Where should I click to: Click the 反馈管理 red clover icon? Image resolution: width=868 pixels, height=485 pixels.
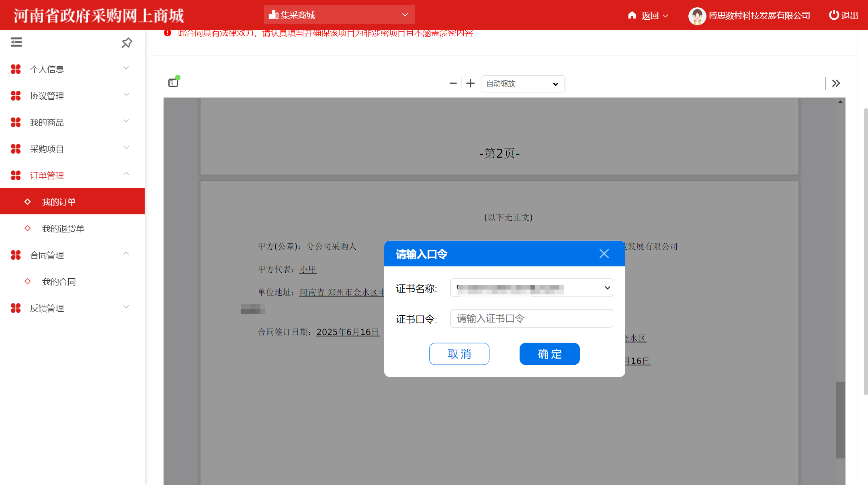[x=16, y=308]
